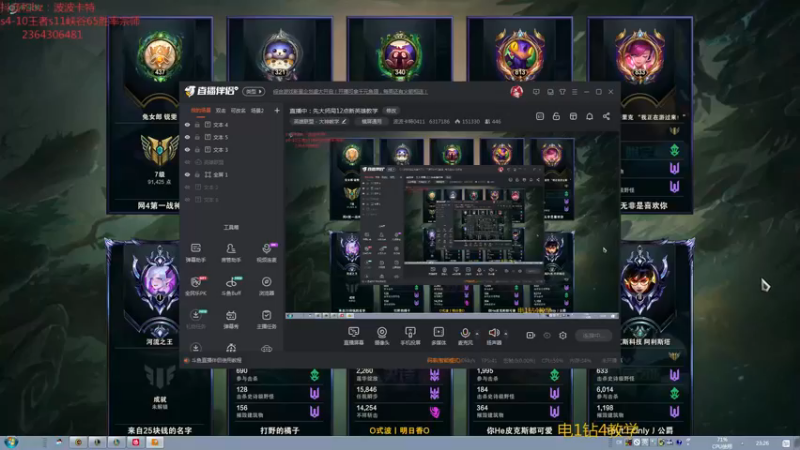Click the unlock icon above the preview
Image resolution: width=800 pixels, height=450 pixels.
tap(556, 116)
